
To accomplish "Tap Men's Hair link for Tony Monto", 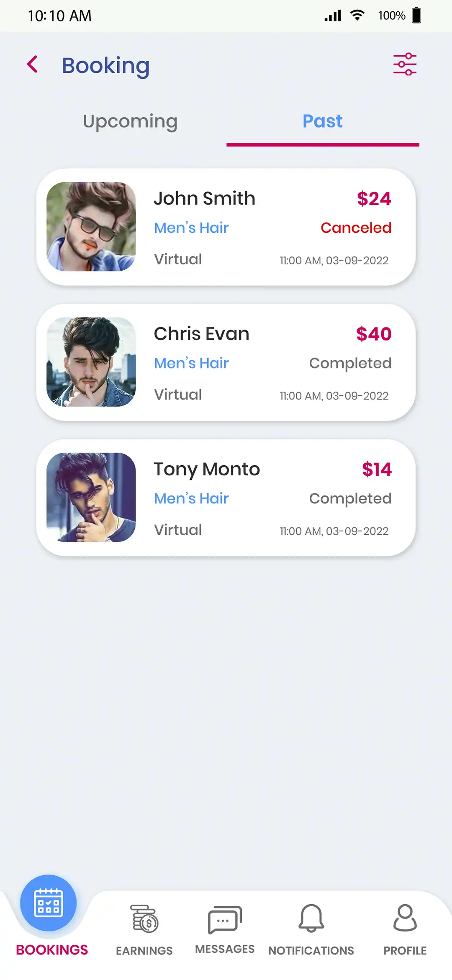I will coord(191,498).
